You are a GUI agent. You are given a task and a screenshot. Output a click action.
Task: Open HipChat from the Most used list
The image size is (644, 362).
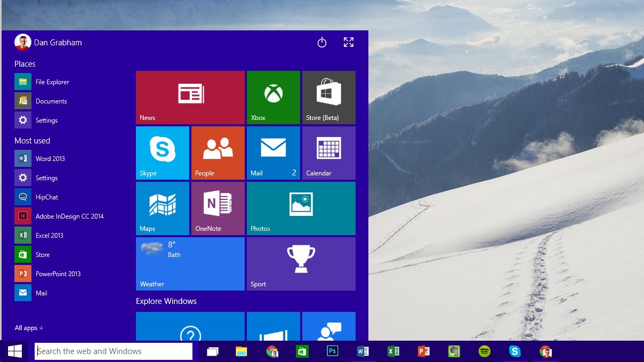coord(46,197)
